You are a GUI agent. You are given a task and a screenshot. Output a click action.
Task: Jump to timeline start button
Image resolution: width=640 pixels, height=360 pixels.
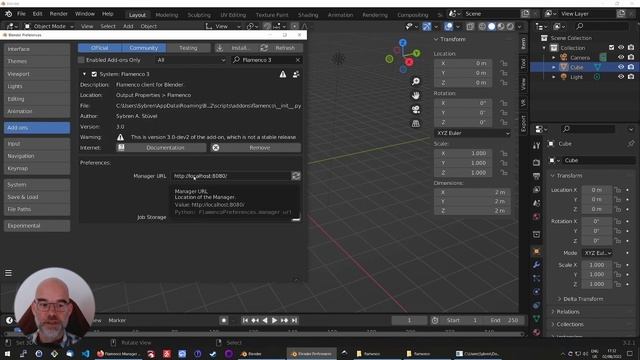(245, 320)
